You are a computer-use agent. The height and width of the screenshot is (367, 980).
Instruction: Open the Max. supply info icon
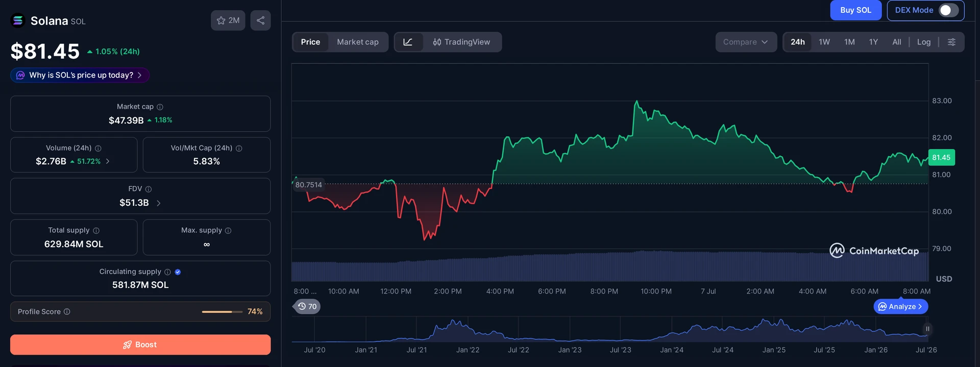coord(228,230)
